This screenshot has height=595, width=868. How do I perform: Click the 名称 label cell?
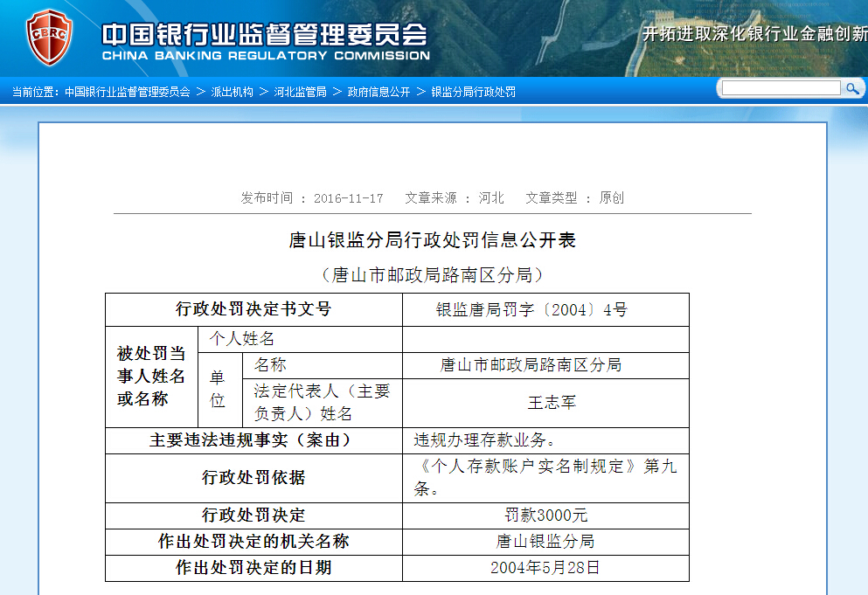click(323, 365)
